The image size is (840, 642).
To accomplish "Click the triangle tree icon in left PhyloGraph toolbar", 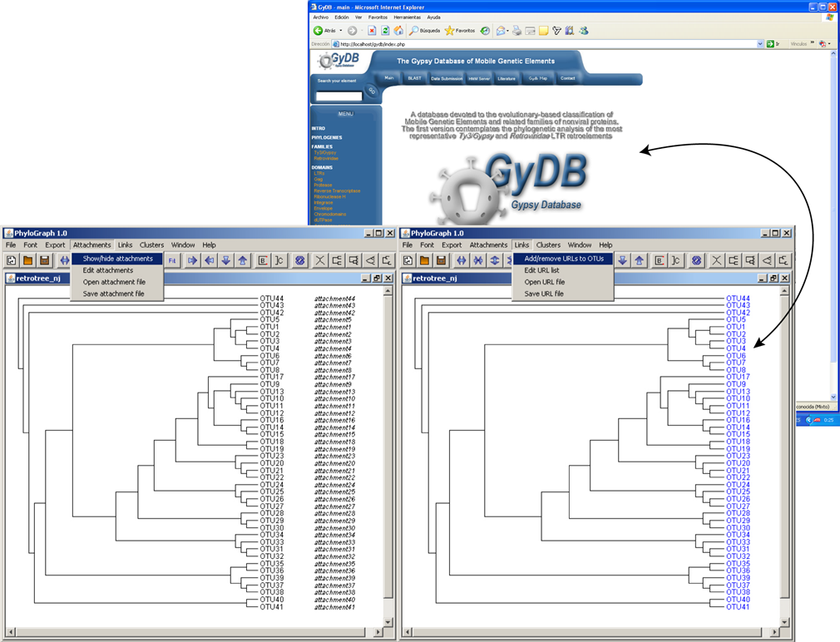I will pos(370,261).
